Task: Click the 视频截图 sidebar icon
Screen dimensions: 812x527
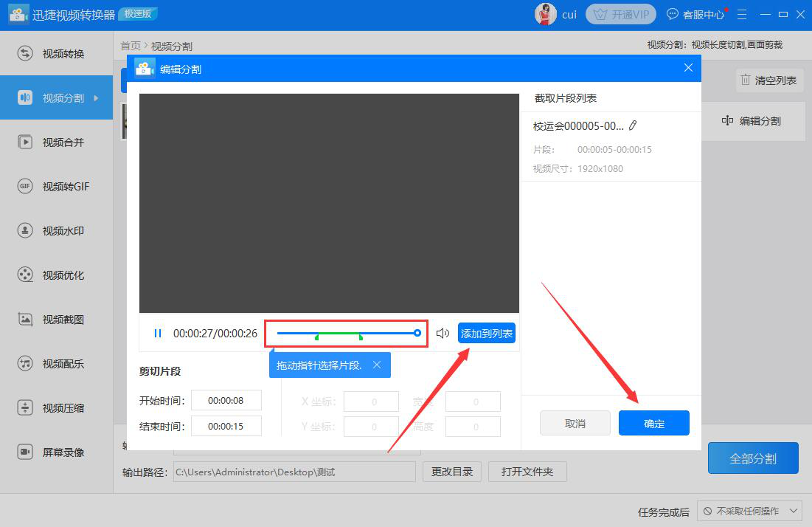Action: (25, 319)
